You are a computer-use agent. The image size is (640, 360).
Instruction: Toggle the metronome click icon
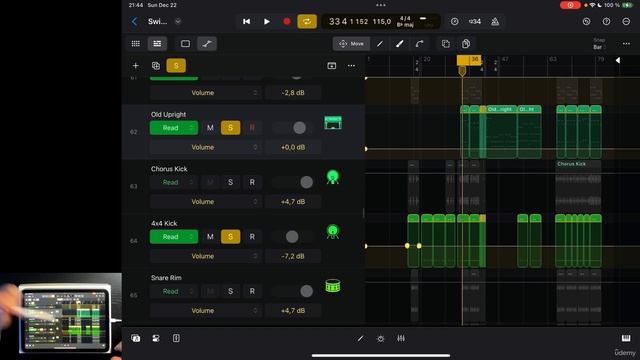pyautogui.click(x=495, y=22)
